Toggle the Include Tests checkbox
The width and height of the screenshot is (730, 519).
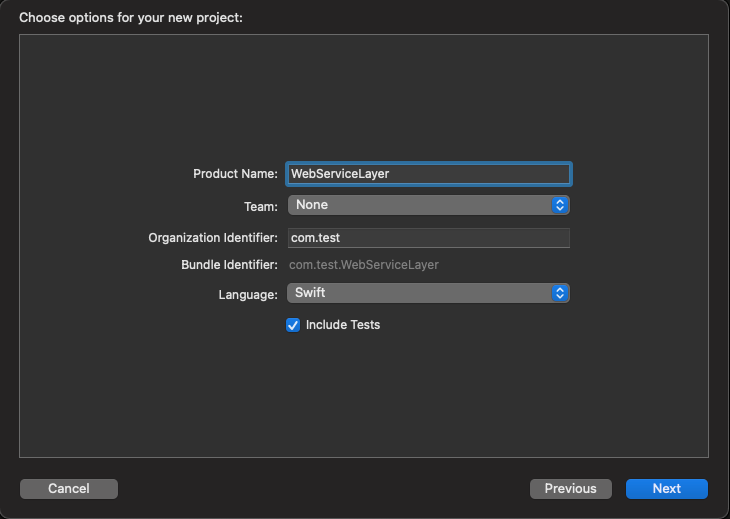click(x=293, y=325)
